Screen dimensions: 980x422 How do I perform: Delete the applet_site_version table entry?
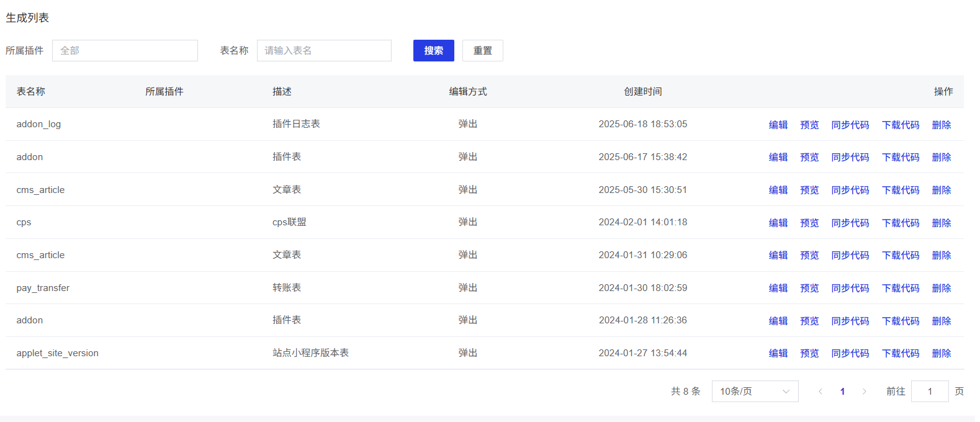coord(941,354)
